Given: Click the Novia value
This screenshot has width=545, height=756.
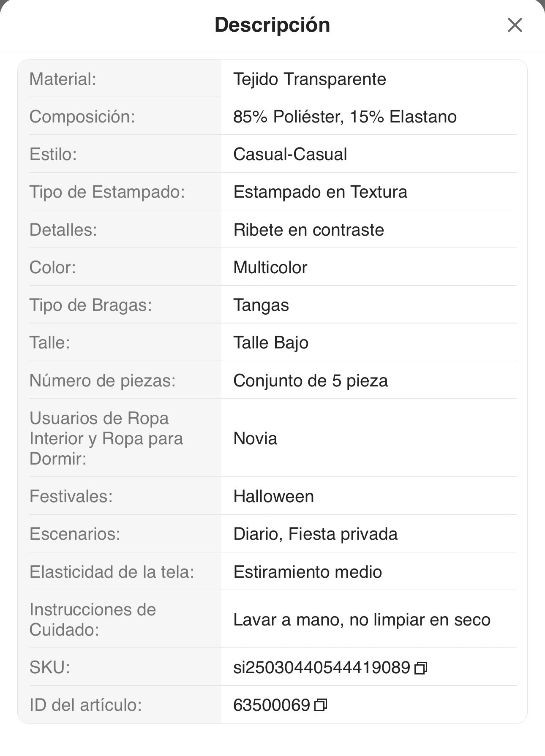Looking at the screenshot, I should click(255, 439).
